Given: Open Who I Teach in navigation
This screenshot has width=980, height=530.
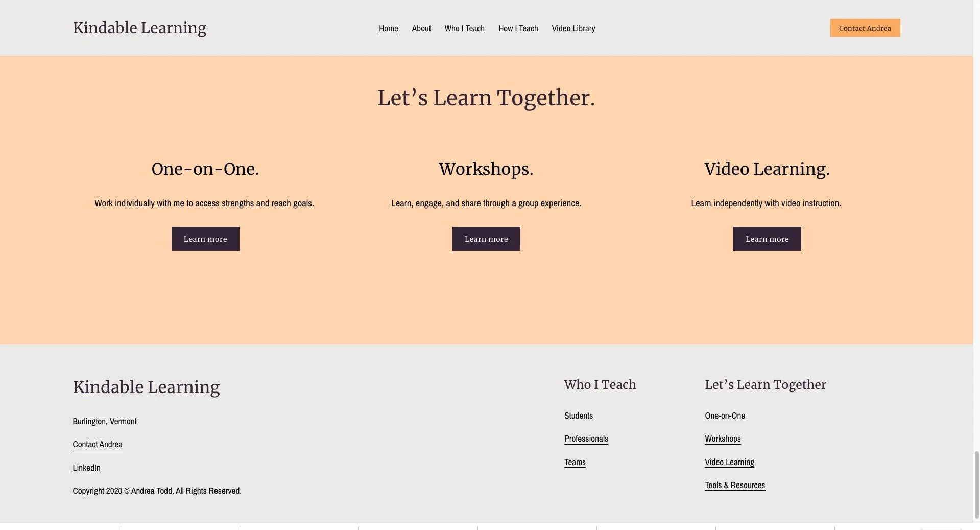Looking at the screenshot, I should 464,28.
